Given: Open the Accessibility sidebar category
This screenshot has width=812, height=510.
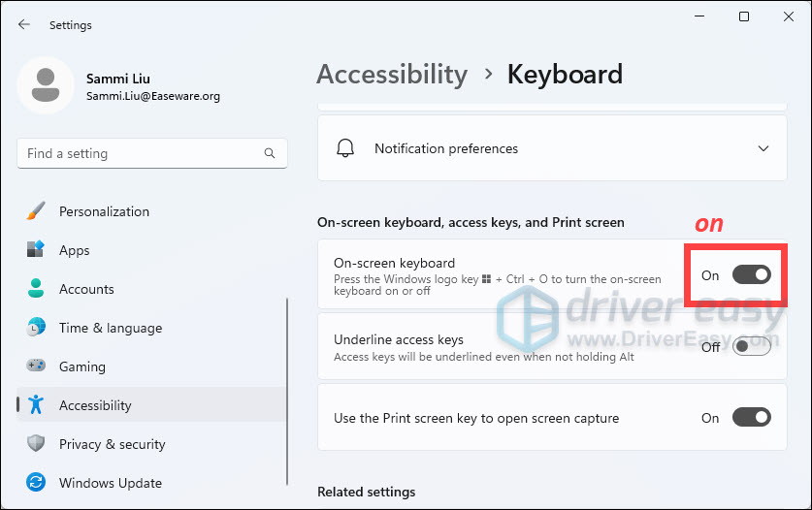Looking at the screenshot, I should tap(95, 405).
